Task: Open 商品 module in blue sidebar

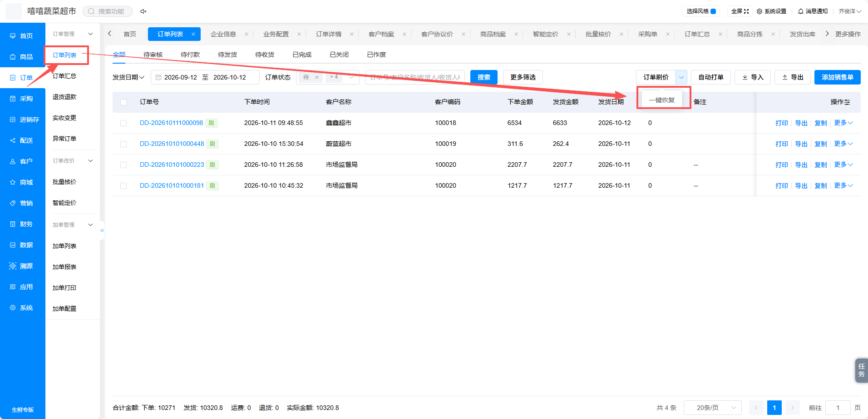Action: coord(23,57)
